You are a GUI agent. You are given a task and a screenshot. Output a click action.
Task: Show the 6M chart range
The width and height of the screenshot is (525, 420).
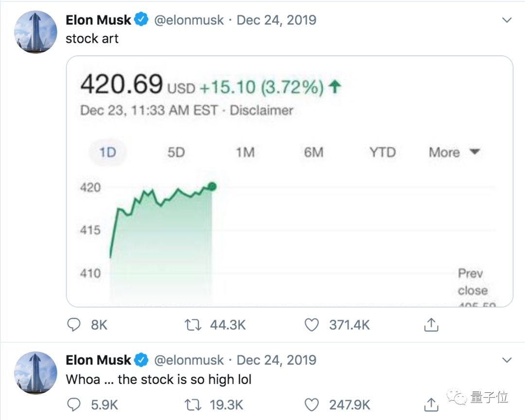coord(314,152)
